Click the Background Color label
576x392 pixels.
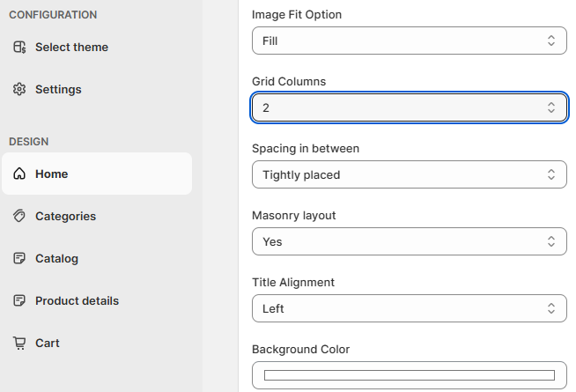[x=301, y=349]
